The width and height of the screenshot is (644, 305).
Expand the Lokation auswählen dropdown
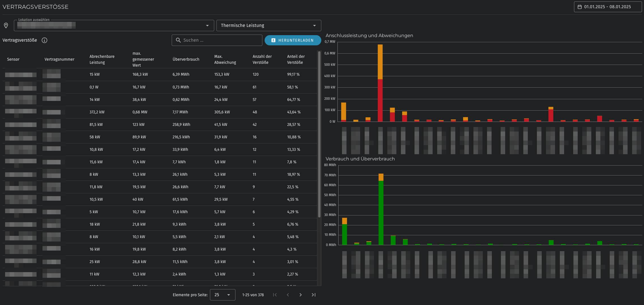tap(207, 26)
